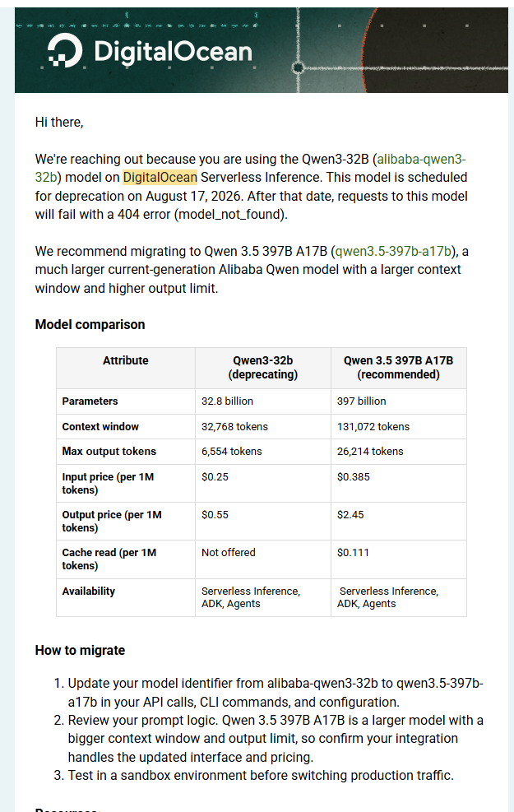Click the How to migrate heading
514x812 pixels.
click(x=81, y=651)
